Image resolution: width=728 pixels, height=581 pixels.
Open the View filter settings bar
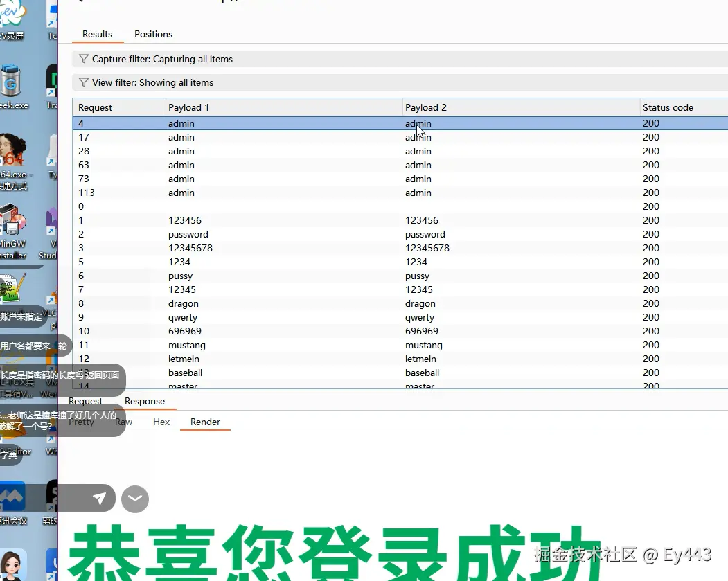tap(400, 82)
